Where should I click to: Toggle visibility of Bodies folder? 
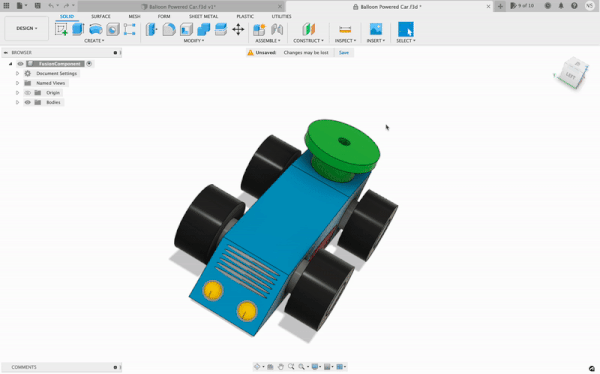click(28, 102)
